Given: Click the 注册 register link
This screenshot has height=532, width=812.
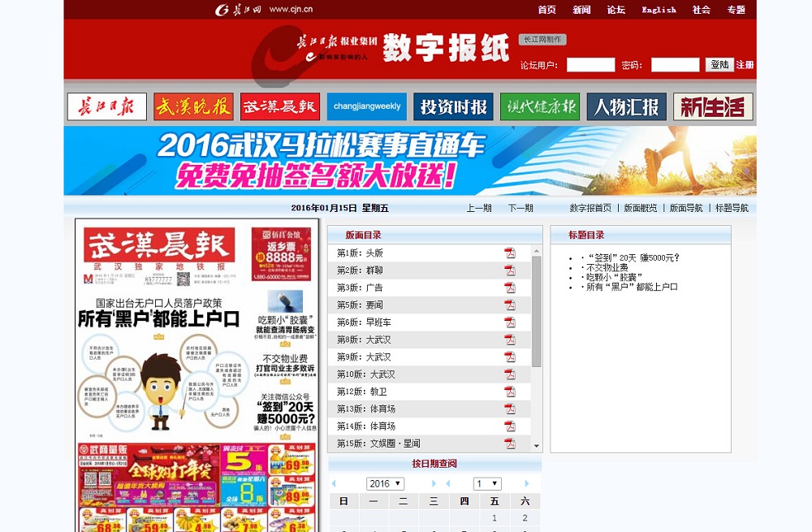Looking at the screenshot, I should point(745,65).
